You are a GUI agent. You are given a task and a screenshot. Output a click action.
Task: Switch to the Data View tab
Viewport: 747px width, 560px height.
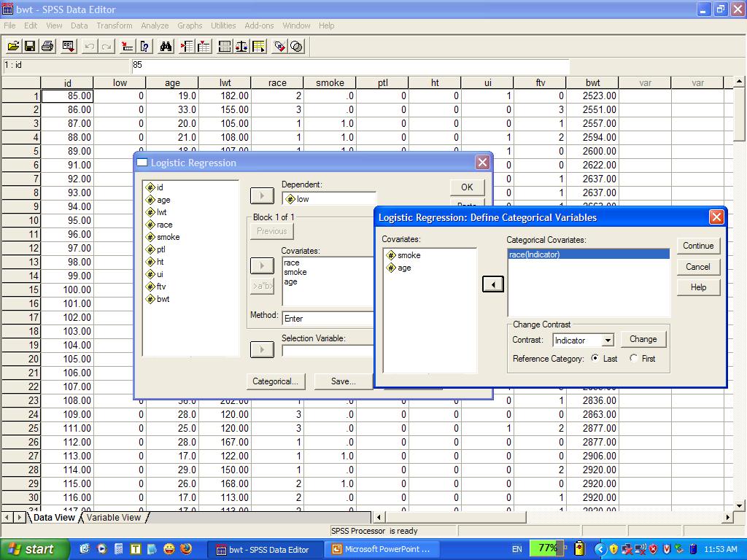[54, 518]
